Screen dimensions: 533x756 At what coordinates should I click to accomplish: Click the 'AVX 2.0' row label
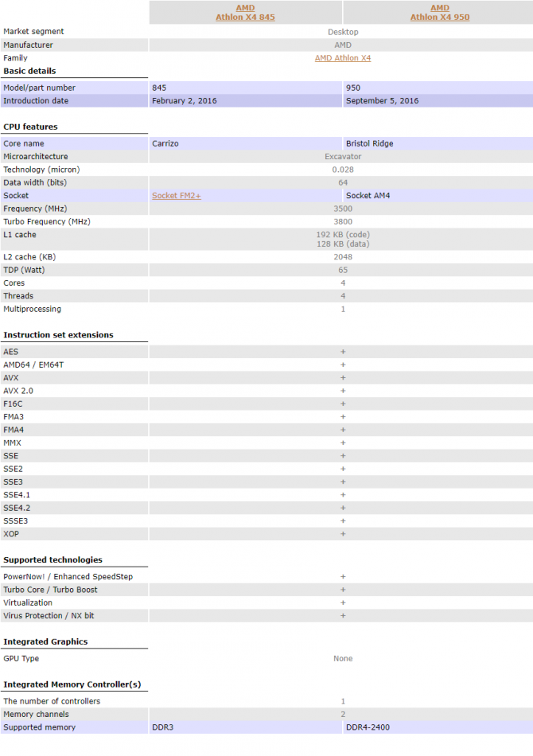[x=18, y=391]
